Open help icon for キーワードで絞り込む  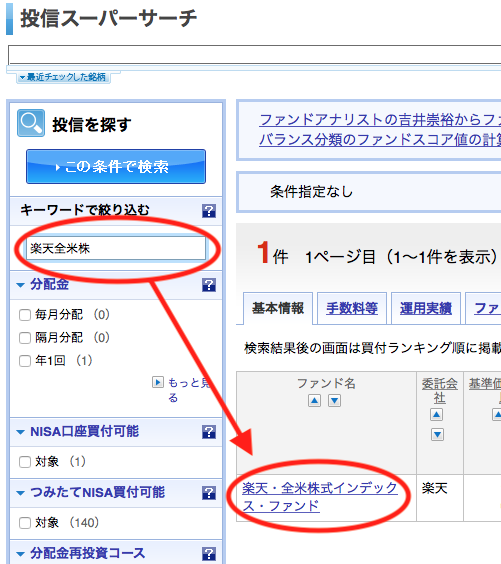coord(209,211)
